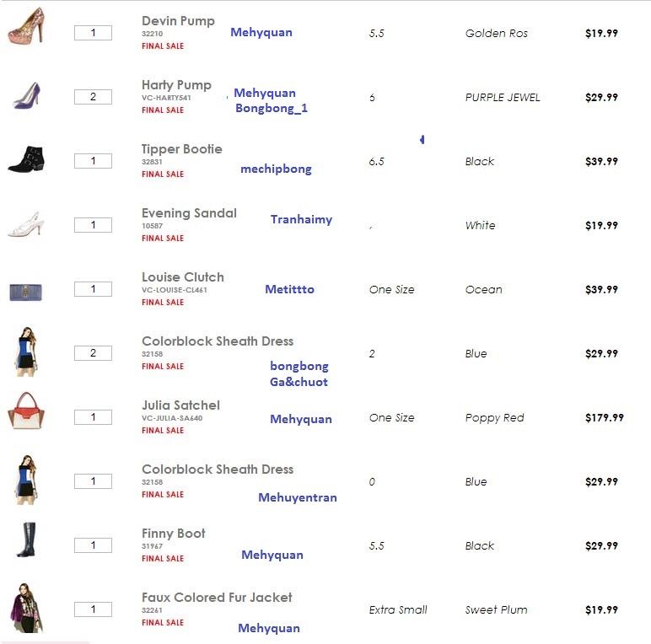Open the Evening Sandal product link
This screenshot has height=644, width=651.
(189, 213)
